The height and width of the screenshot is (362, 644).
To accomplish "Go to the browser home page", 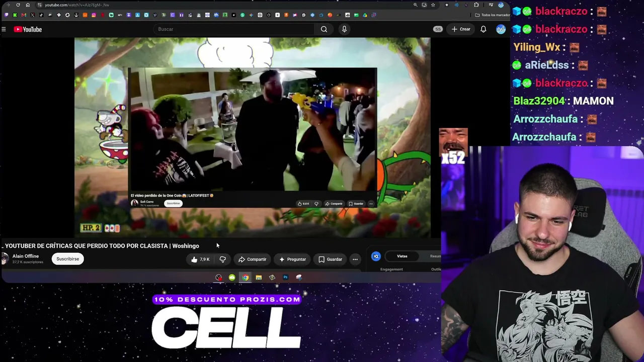I will tap(28, 5).
